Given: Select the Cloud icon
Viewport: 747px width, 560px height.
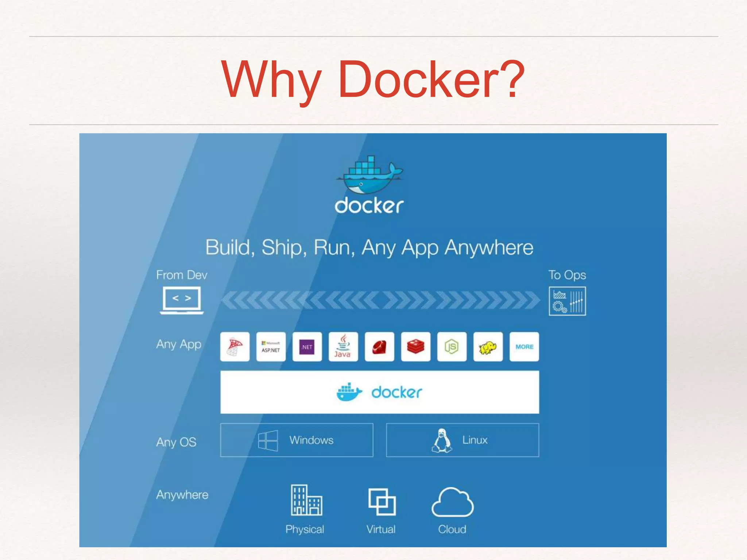Looking at the screenshot, I should click(x=452, y=503).
